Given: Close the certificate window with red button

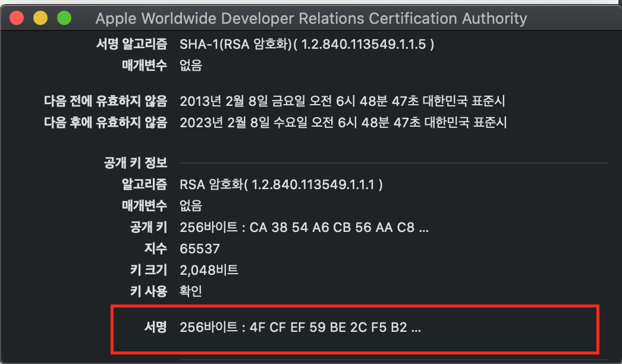Looking at the screenshot, I should pos(17,18).
